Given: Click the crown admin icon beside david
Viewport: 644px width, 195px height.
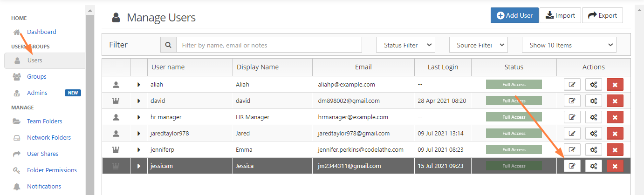Looking at the screenshot, I should pos(116,101).
